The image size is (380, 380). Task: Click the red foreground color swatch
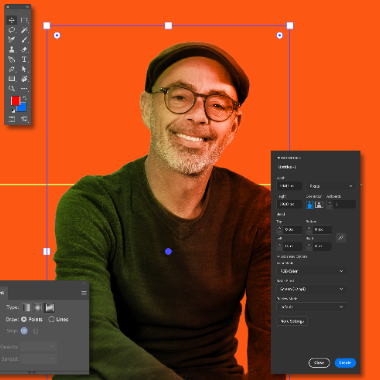tap(15, 101)
